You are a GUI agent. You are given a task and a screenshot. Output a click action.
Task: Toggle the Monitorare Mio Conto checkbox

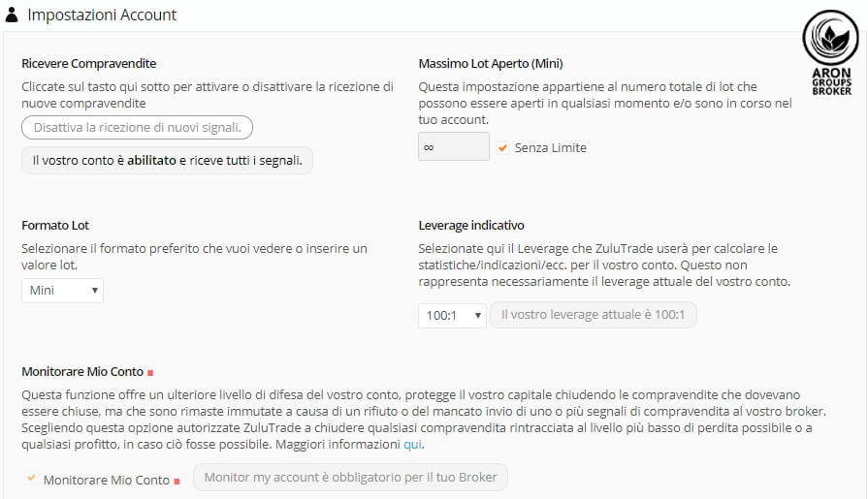31,478
